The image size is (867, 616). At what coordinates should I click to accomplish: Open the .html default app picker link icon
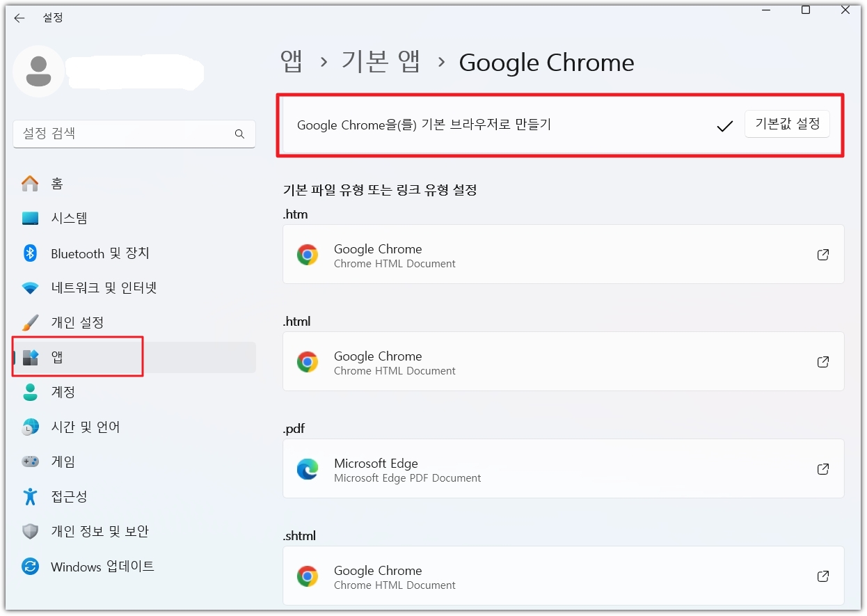[823, 362]
